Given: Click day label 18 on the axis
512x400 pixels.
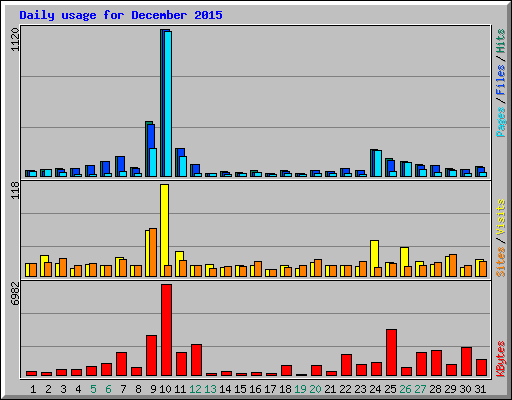Looking at the screenshot, I should pos(285,389).
